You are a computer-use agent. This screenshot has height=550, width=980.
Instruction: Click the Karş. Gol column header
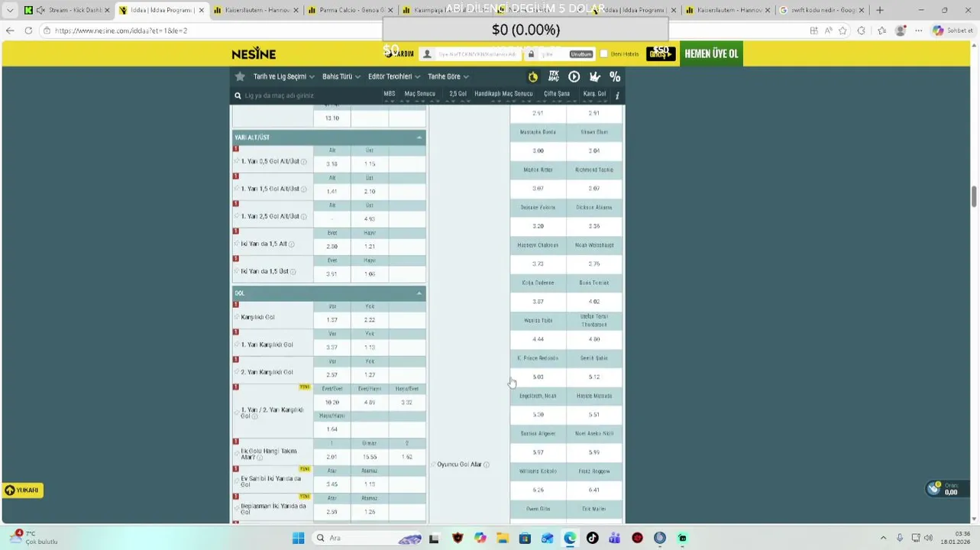pos(594,94)
